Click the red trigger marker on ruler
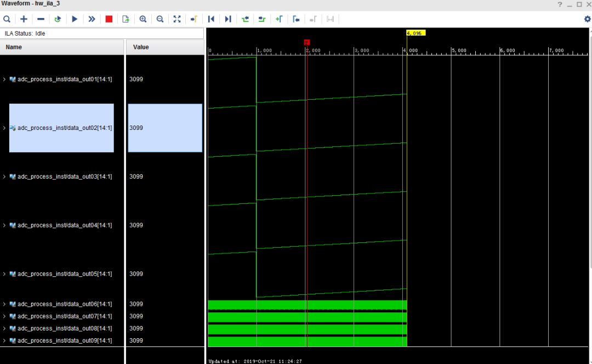Screen dimensions: 592x364 click(306, 43)
